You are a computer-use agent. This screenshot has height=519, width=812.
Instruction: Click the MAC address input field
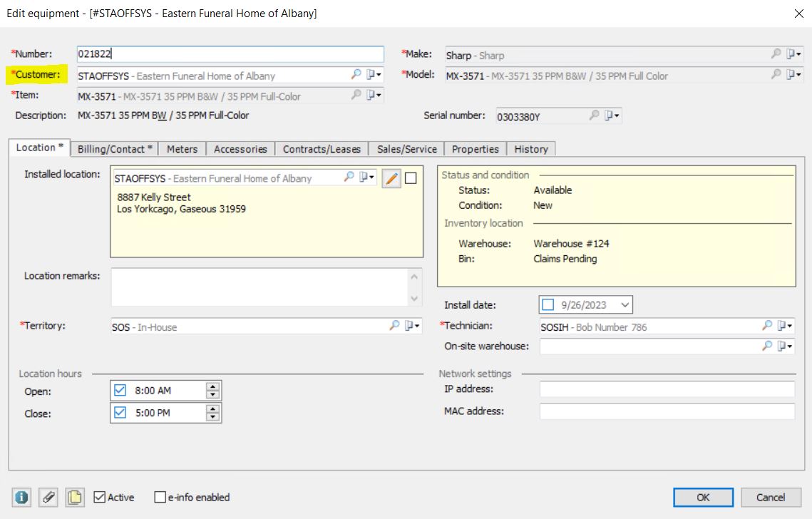[667, 411]
